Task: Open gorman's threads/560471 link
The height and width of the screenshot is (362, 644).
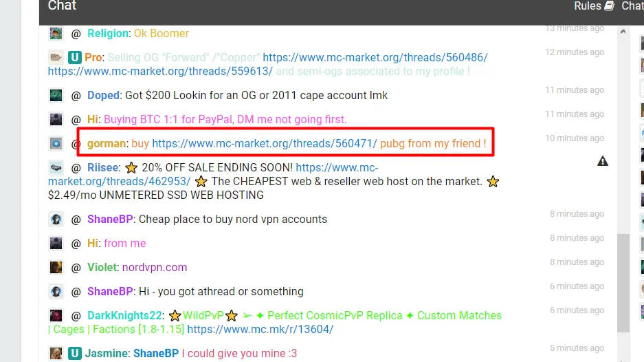Action: [265, 144]
